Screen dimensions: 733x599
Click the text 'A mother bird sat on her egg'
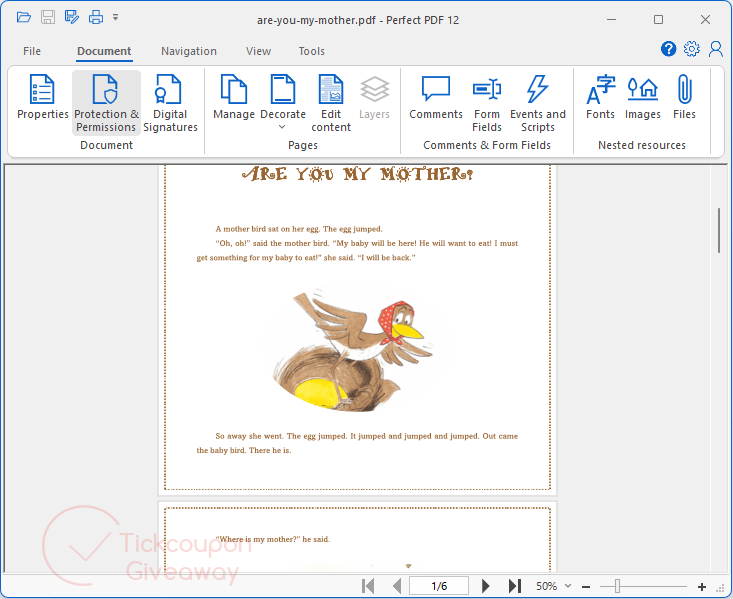tap(268, 229)
